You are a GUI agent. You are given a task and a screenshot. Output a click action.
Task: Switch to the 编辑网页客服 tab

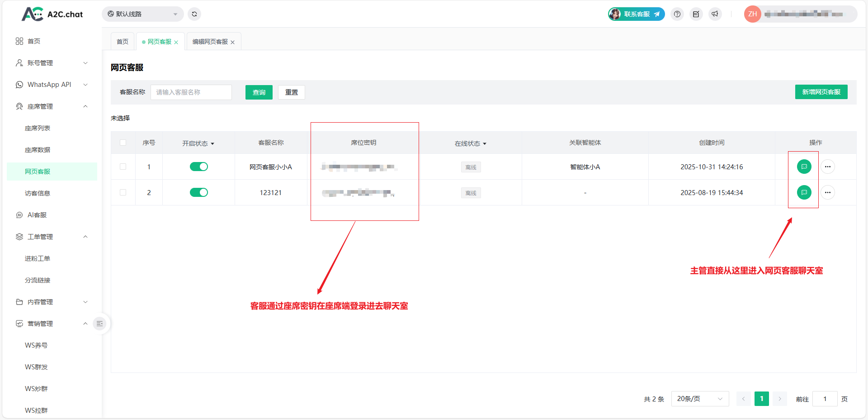point(210,42)
